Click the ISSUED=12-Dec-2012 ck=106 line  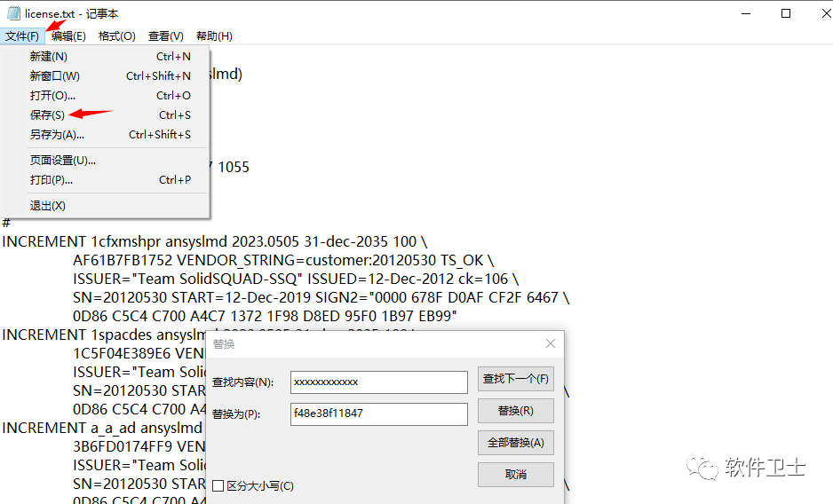[296, 279]
